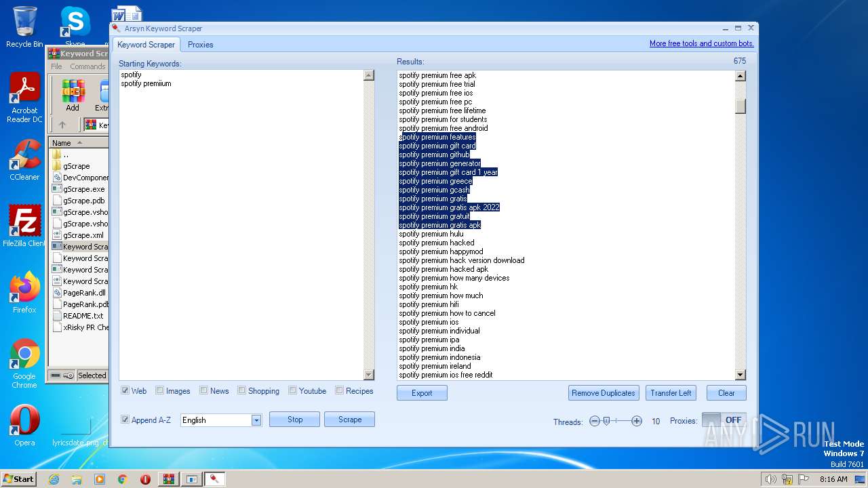Select gScrape.xml in WinRAR list
Screen dimensions: 868x488
pos(83,235)
